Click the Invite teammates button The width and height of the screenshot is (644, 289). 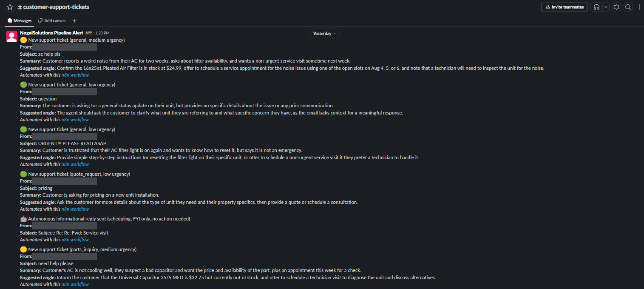[x=565, y=7]
